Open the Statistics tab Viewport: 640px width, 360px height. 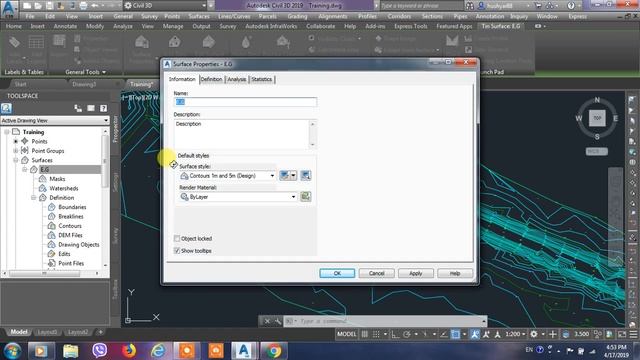pos(262,79)
